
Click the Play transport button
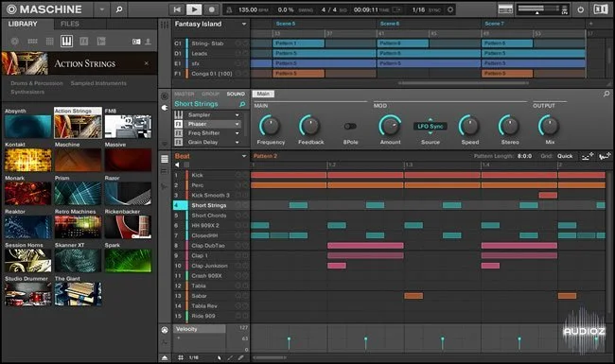click(x=194, y=9)
